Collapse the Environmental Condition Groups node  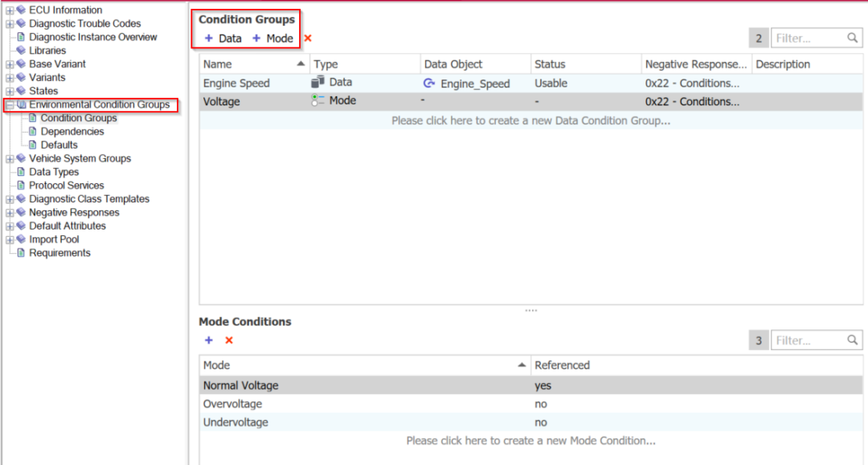pyautogui.click(x=10, y=104)
